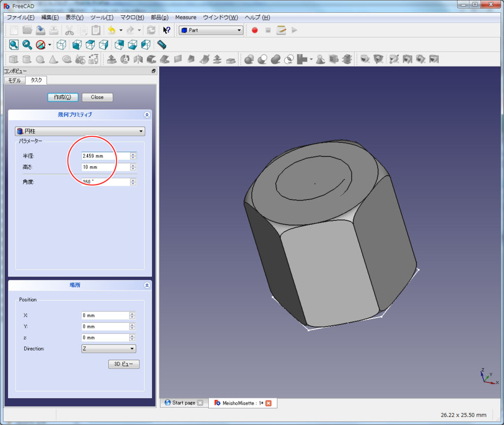The image size is (504, 425).
Task: Switch to Bottom view cube icon
Action: tap(132, 45)
